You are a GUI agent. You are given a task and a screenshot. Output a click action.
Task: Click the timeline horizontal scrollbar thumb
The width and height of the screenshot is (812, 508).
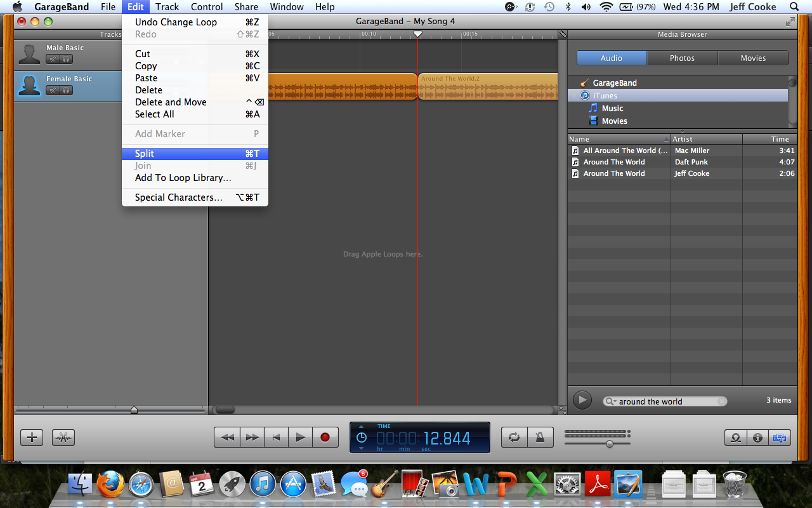(x=225, y=410)
